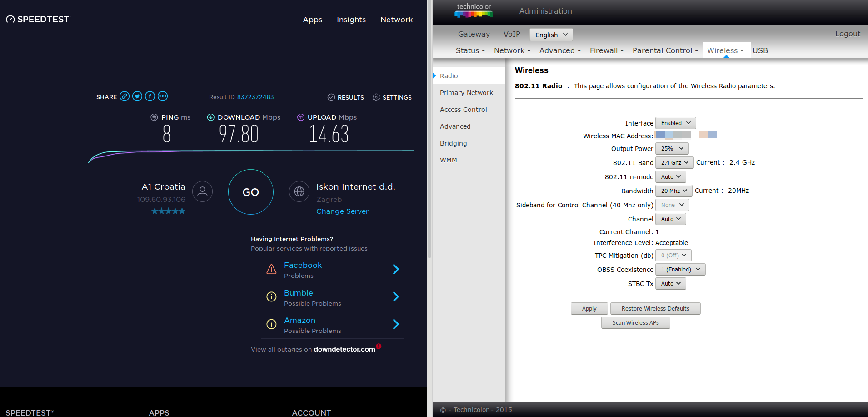Viewport: 868px width, 417px height.
Task: Open the TPC Mitigation dropdown
Action: pyautogui.click(x=673, y=256)
